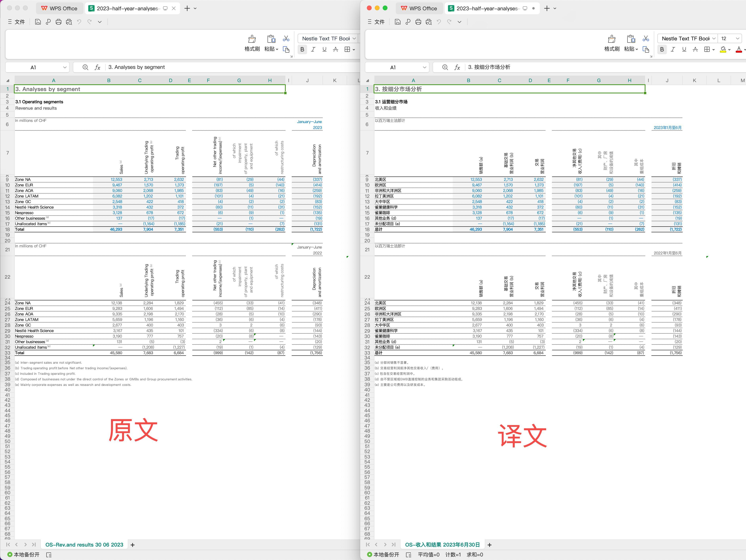Click the scissors Cut icon in Chinese window
The width and height of the screenshot is (746, 560).
pyautogui.click(x=646, y=38)
